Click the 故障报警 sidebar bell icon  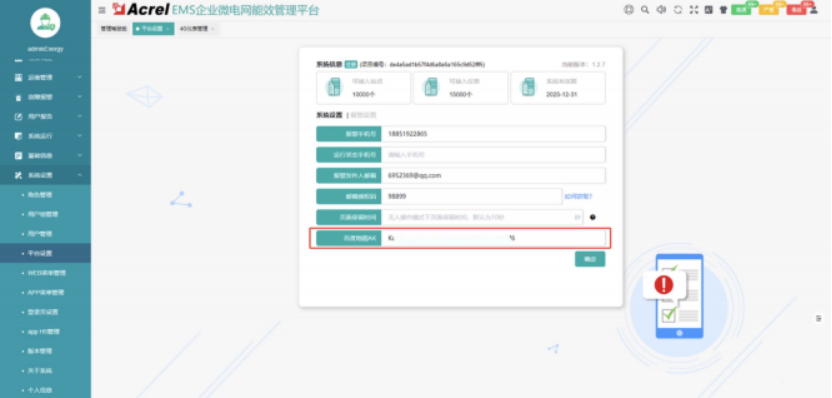[19, 97]
